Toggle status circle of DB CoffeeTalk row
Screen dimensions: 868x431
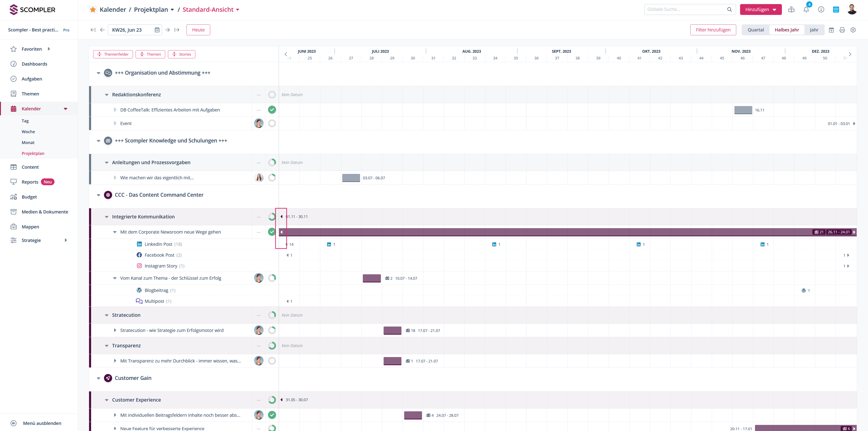pyautogui.click(x=271, y=110)
